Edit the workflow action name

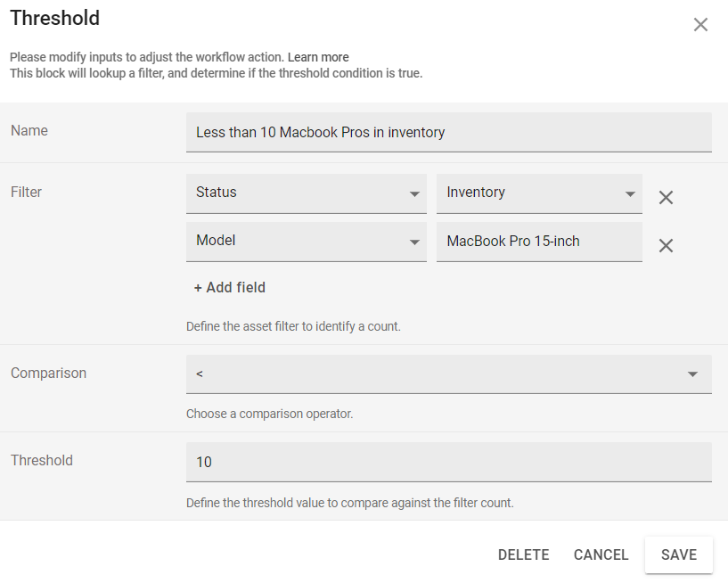point(448,132)
